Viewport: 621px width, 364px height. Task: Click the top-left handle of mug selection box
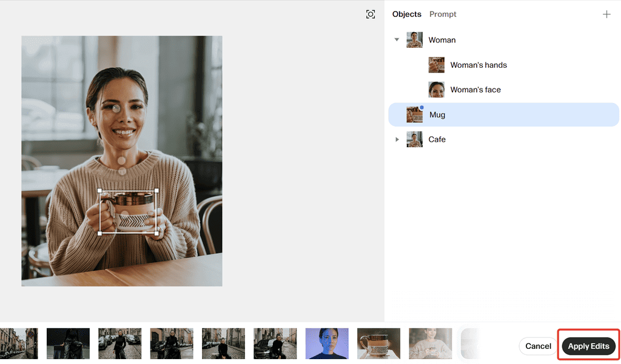coord(100,190)
